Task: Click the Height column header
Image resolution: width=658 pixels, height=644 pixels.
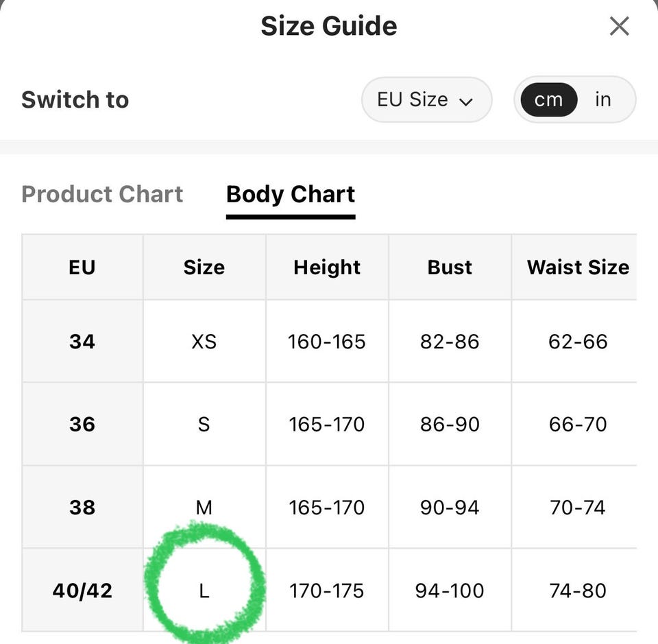Action: point(327,267)
